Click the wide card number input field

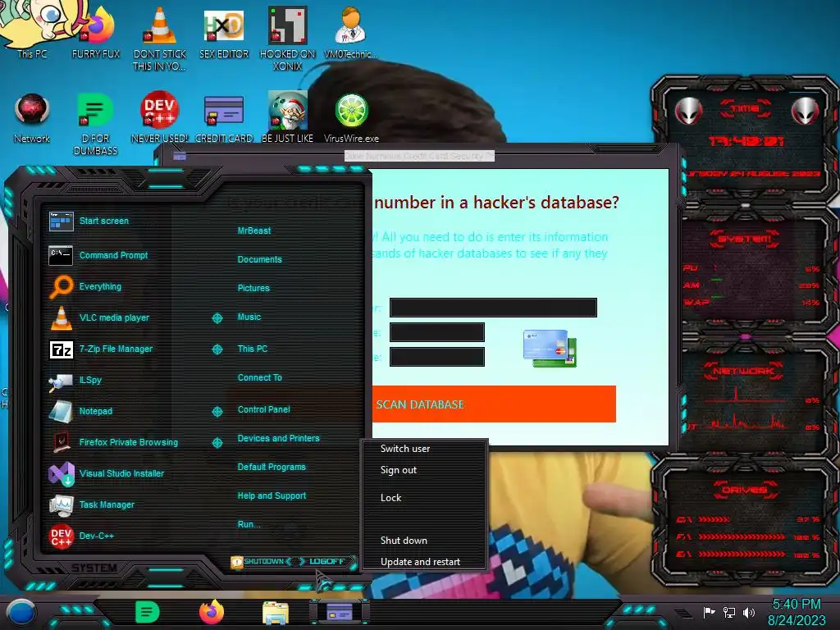pyautogui.click(x=493, y=308)
